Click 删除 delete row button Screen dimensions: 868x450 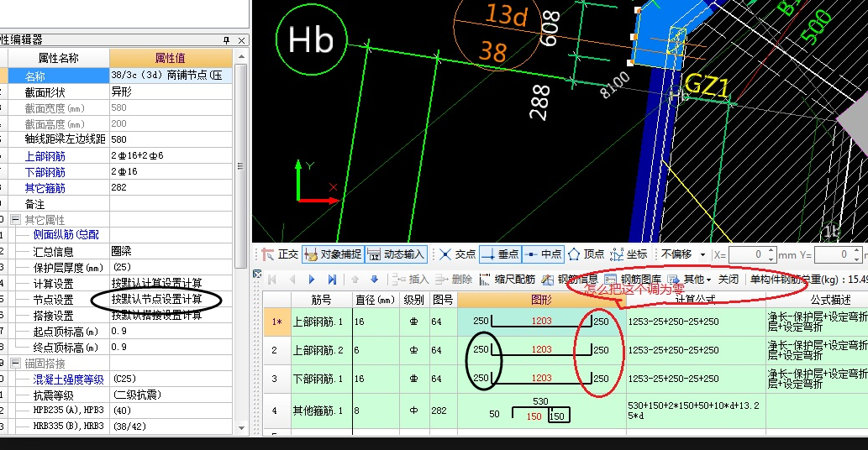coord(455,280)
